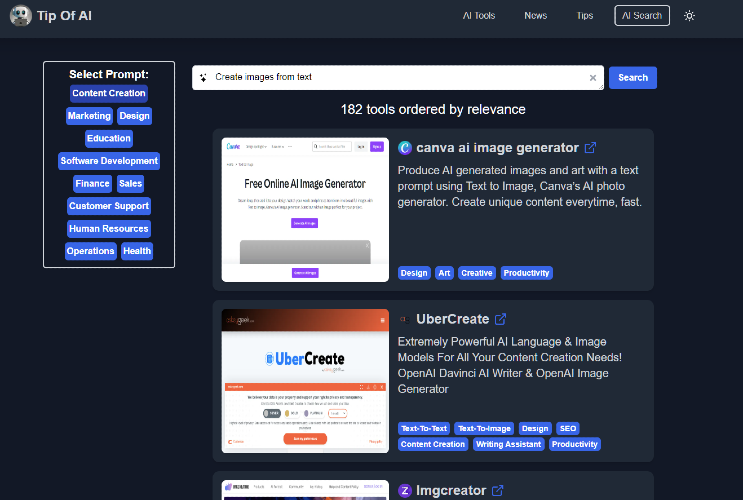This screenshot has height=500, width=743.
Task: Select the Content Creation prompt
Action: [x=109, y=93]
